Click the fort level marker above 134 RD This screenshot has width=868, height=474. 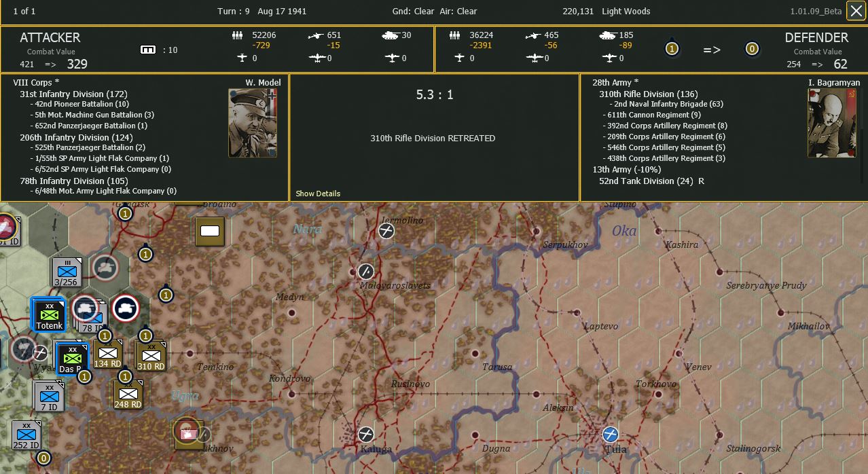point(105,335)
